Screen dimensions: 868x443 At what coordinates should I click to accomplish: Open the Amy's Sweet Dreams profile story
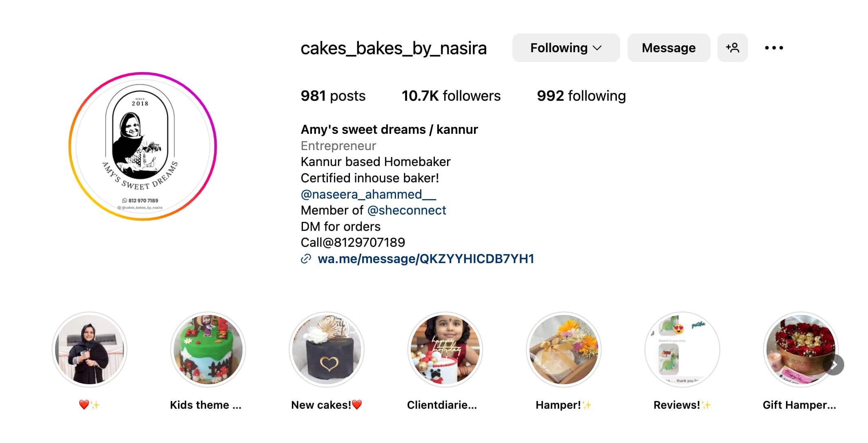coord(142,146)
